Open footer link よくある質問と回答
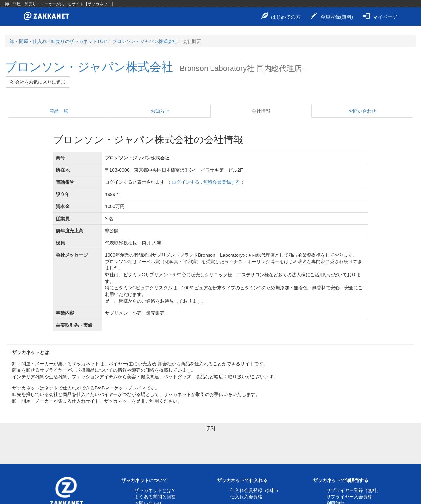421x504 pixels. 155,497
